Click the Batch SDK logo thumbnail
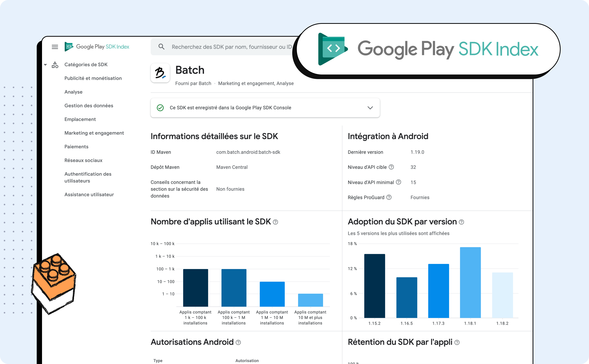The image size is (589, 364). pyautogui.click(x=160, y=73)
